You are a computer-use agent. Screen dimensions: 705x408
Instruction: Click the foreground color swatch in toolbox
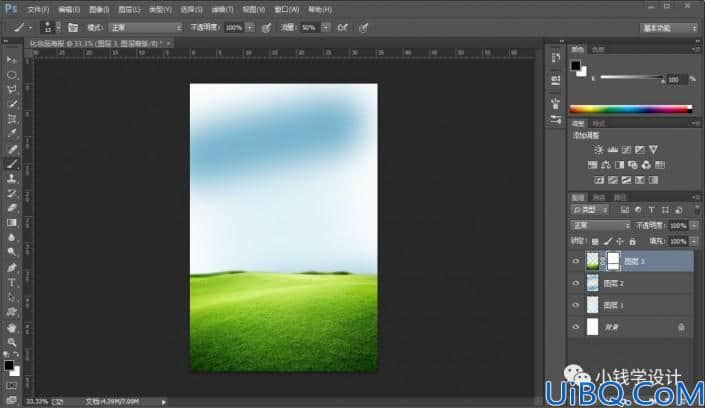click(x=9, y=365)
